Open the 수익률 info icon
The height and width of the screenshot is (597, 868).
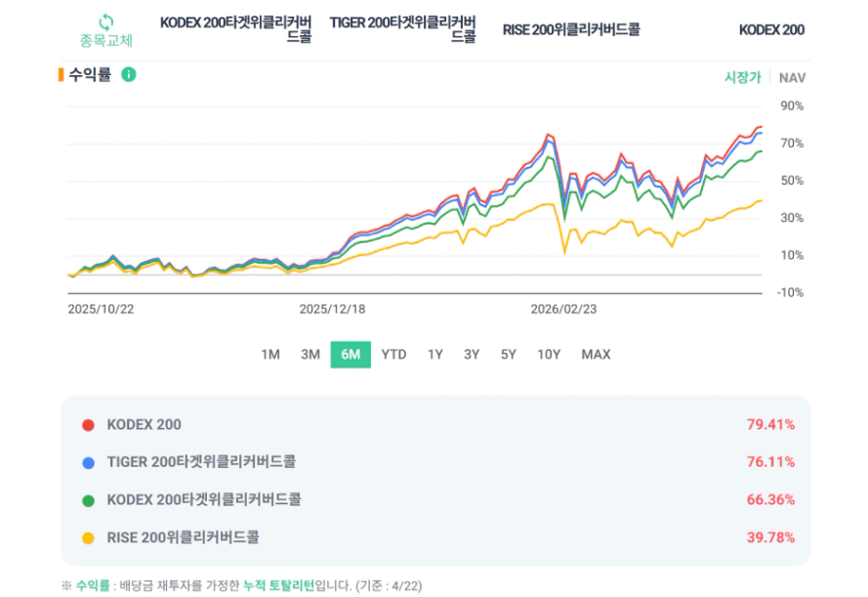click(129, 74)
